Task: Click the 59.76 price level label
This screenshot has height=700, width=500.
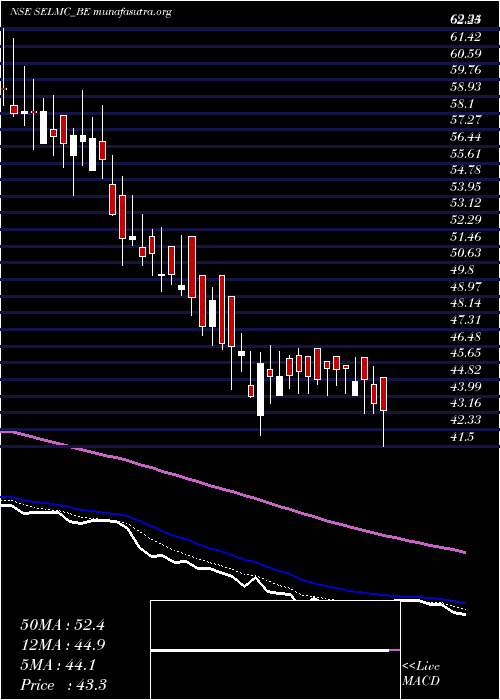Action: [466, 71]
